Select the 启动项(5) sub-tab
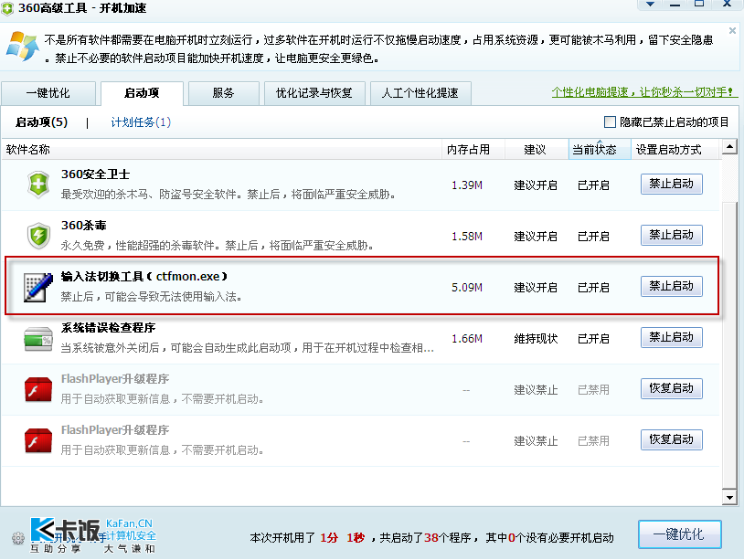744x560 pixels. [42, 122]
